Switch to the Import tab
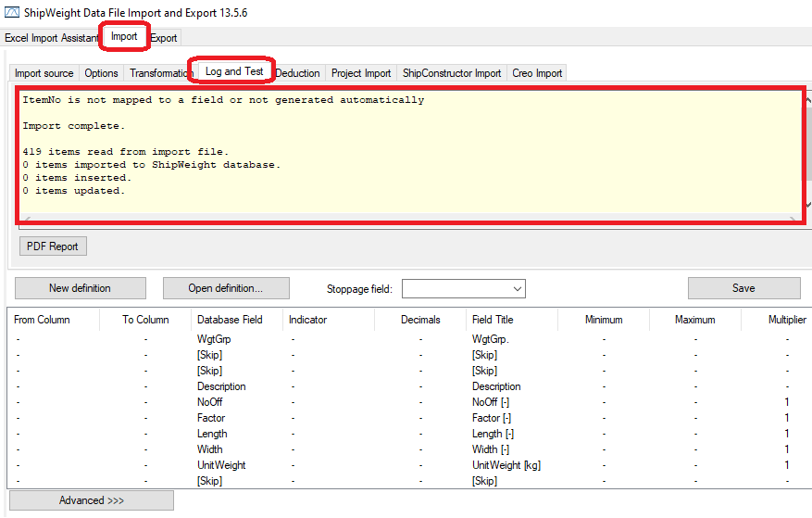 [124, 36]
